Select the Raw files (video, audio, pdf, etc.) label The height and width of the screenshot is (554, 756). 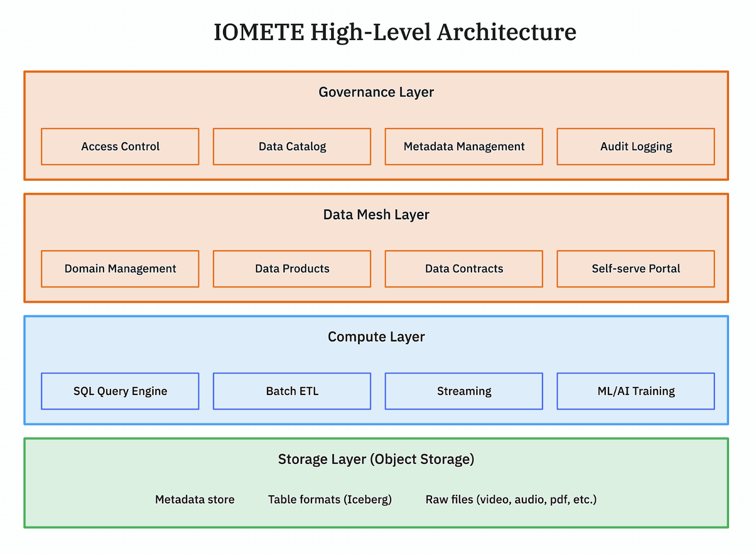tap(511, 500)
